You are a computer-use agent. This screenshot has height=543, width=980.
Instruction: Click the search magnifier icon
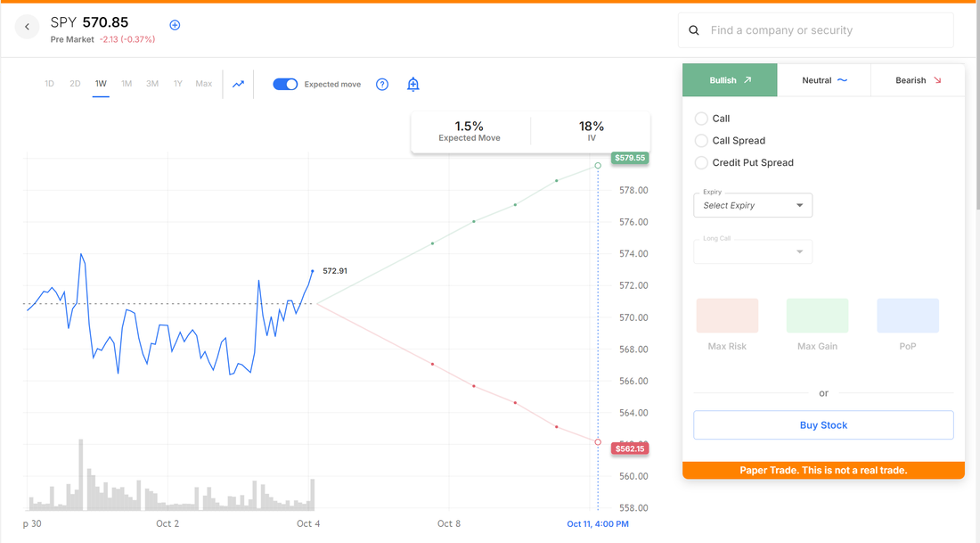click(x=694, y=30)
